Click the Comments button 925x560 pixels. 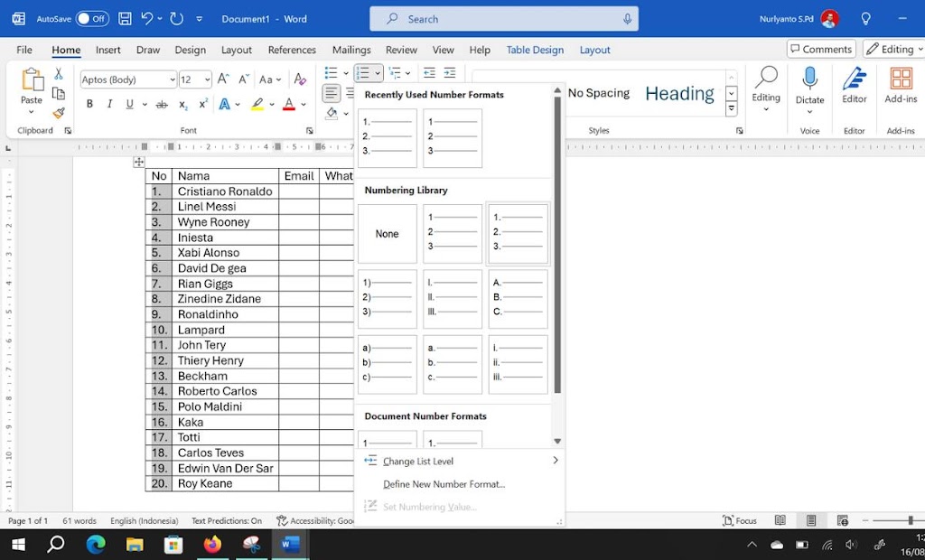[821, 50]
